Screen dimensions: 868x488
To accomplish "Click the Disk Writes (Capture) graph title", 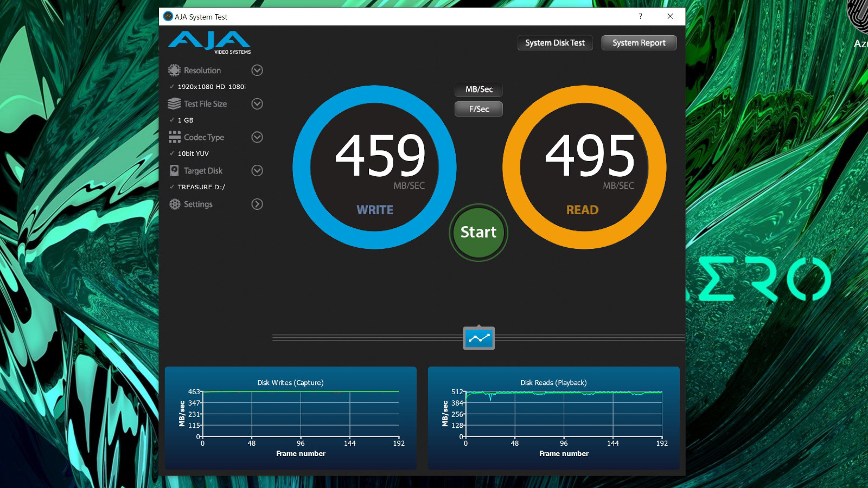I will click(290, 383).
